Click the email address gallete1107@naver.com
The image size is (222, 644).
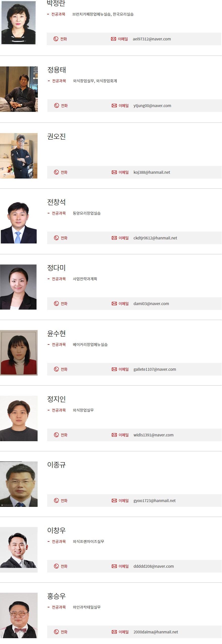click(x=155, y=369)
